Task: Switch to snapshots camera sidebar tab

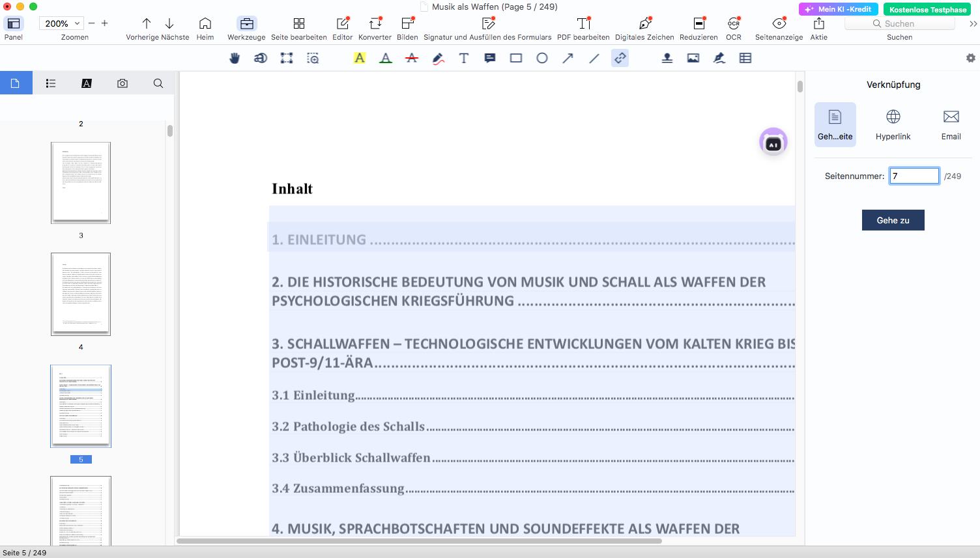Action: 122,83
